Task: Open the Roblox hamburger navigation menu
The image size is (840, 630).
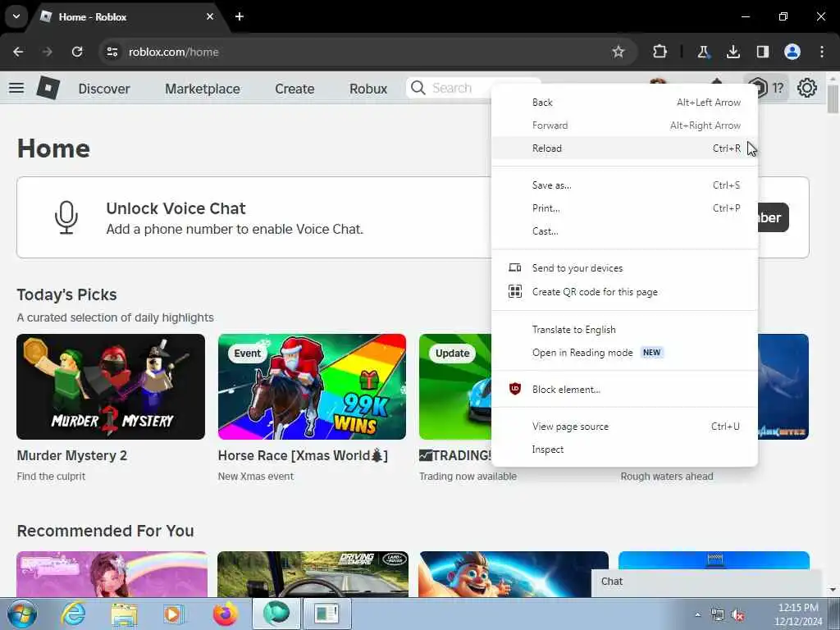Action: coord(16,88)
